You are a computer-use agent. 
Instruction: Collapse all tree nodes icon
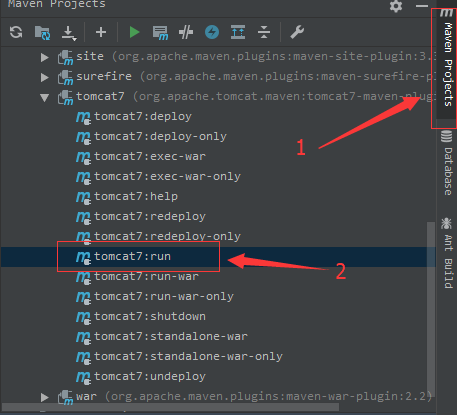click(264, 32)
